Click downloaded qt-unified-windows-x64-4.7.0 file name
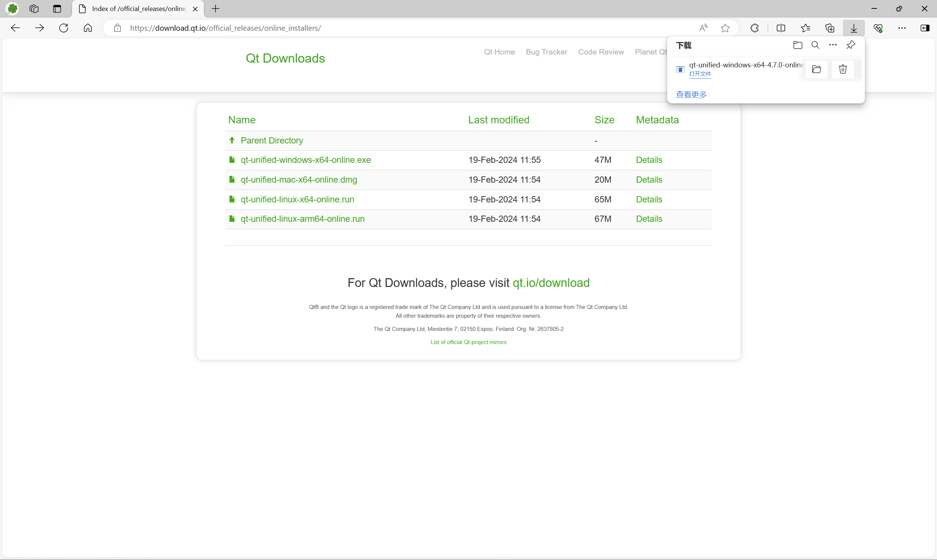937x560 pixels. pos(746,65)
